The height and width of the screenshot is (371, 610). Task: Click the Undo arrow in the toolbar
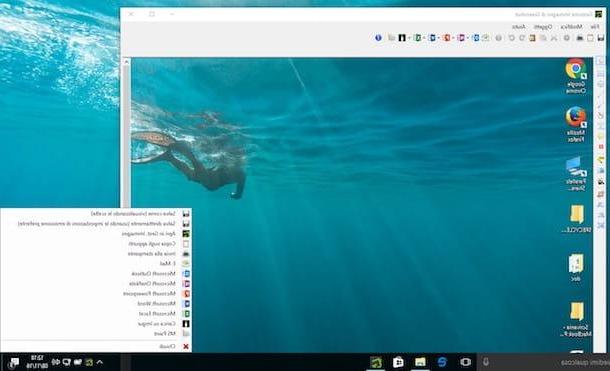522,38
